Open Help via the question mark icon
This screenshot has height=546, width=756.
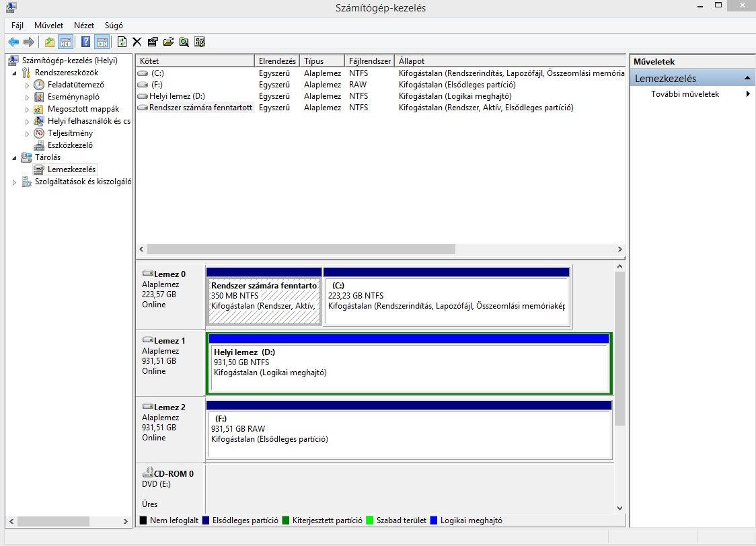point(86,42)
